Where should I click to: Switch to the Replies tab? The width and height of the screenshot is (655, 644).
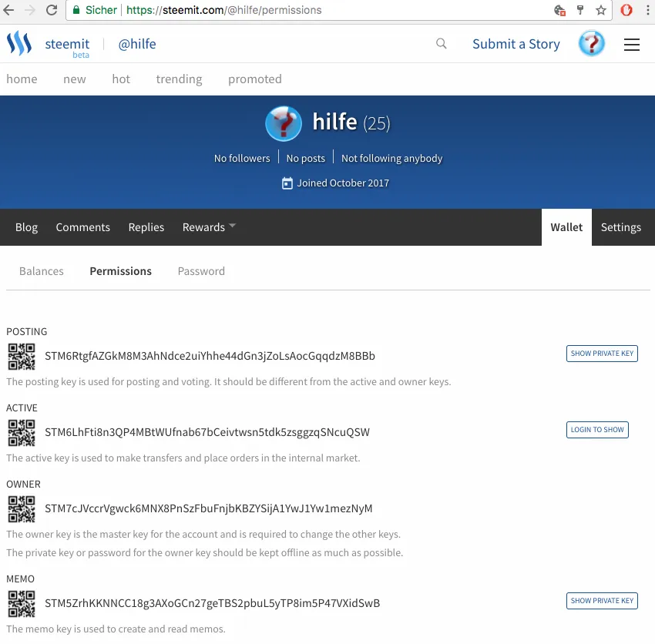click(146, 227)
